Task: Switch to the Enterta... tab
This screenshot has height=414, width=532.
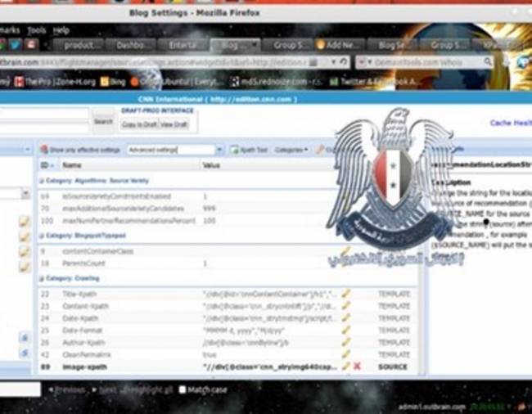Action: 183,45
